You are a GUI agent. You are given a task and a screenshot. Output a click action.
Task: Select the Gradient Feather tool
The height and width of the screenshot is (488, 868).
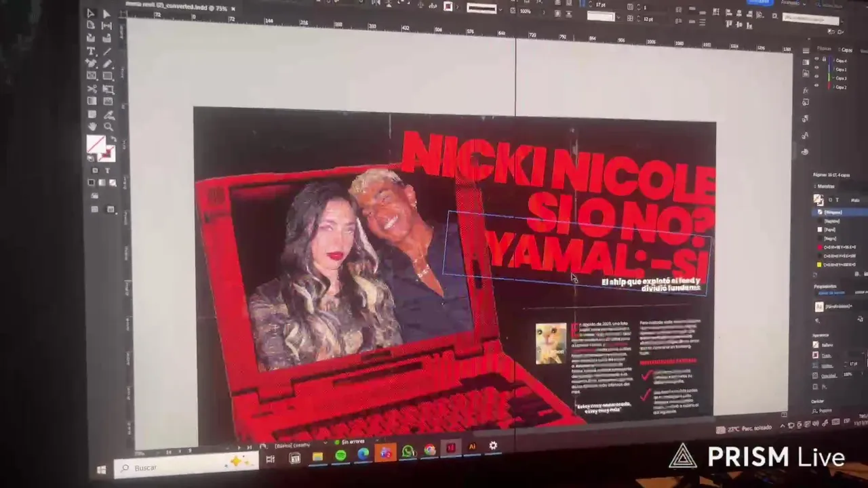[107, 102]
